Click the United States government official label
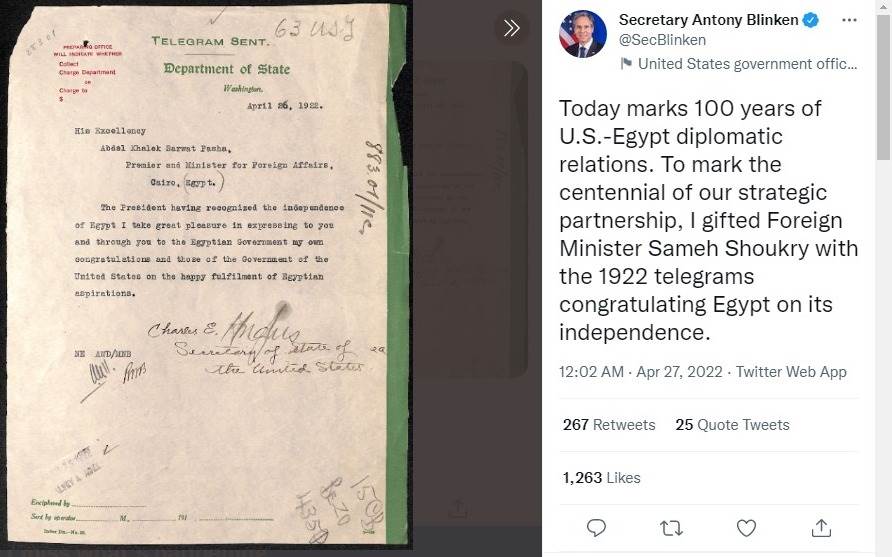The height and width of the screenshot is (557, 892). (x=747, y=64)
